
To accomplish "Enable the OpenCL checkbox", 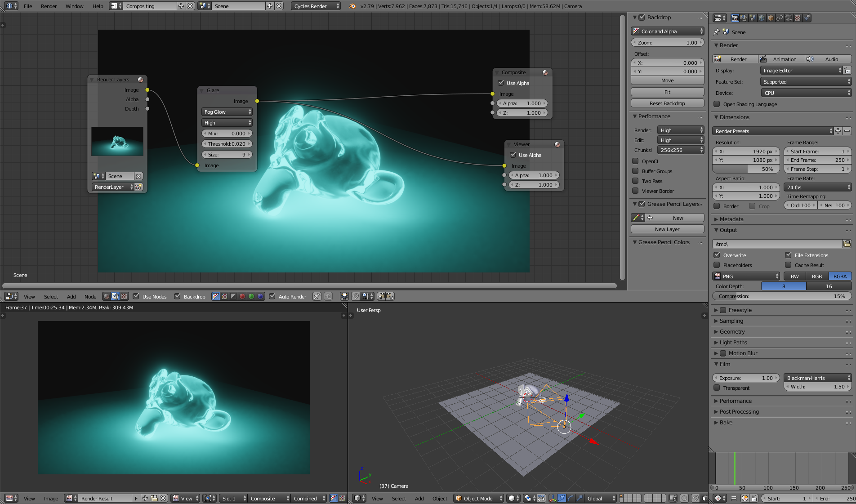I will coord(635,161).
